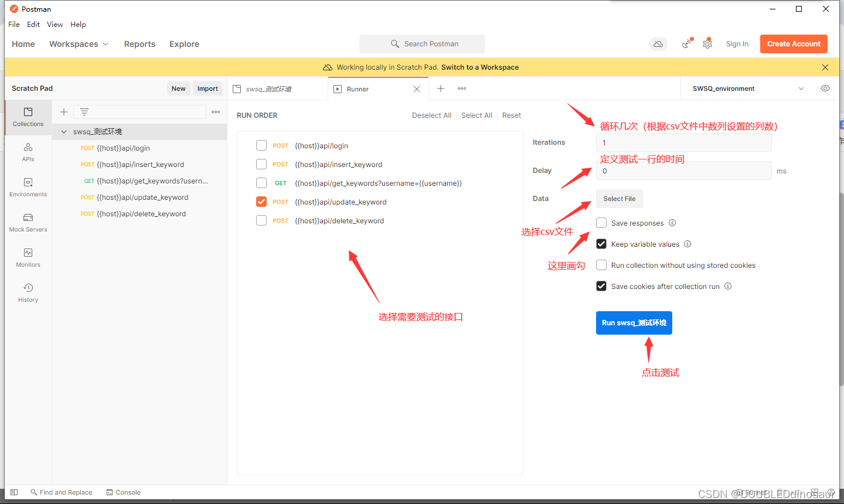The width and height of the screenshot is (844, 504).
Task: Click Select File for data
Action: pyautogui.click(x=620, y=199)
